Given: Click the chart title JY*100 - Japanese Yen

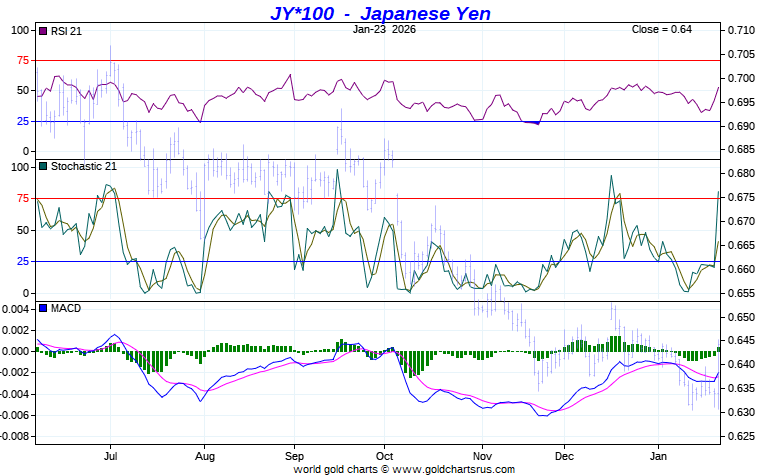Looking at the screenshot, I should [x=380, y=13].
